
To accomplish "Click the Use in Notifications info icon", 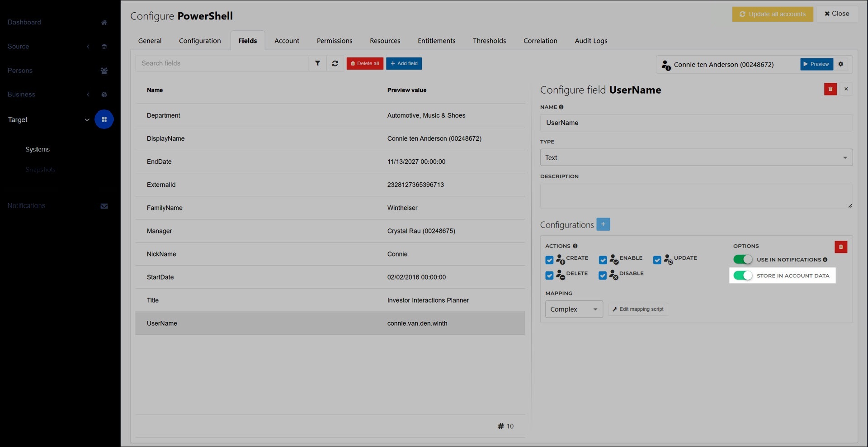I will (825, 260).
